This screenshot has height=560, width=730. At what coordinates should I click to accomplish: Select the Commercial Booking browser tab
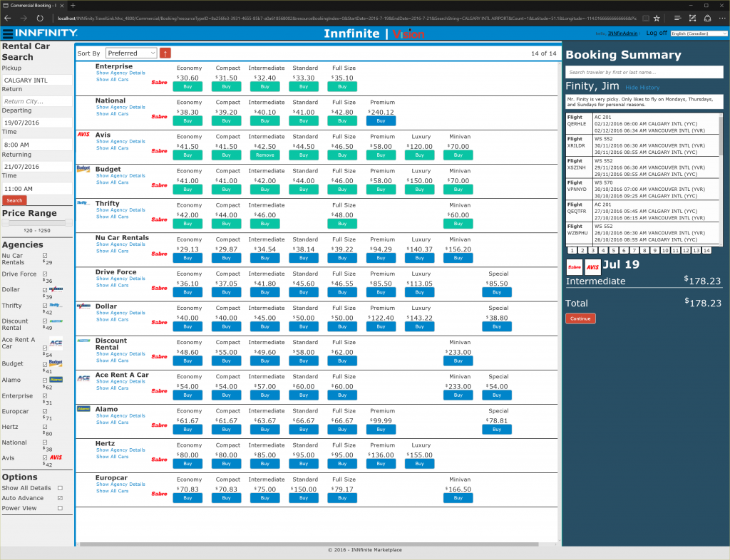[x=34, y=5]
